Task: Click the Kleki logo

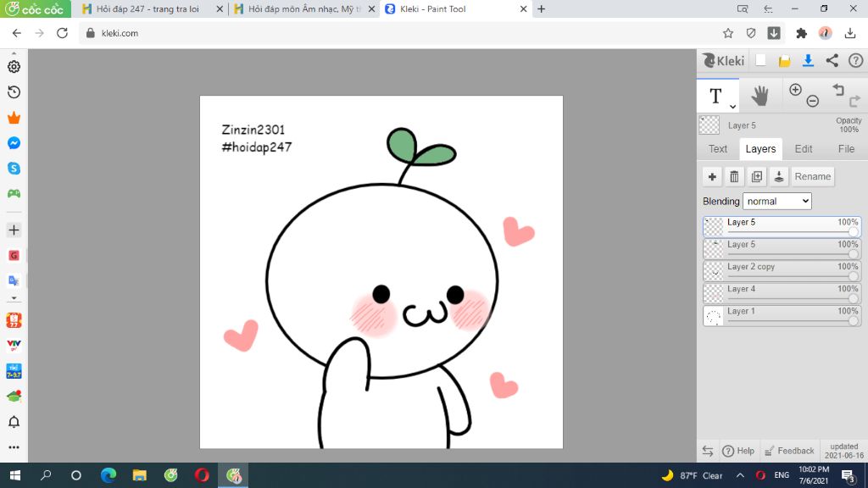Action: tap(724, 60)
